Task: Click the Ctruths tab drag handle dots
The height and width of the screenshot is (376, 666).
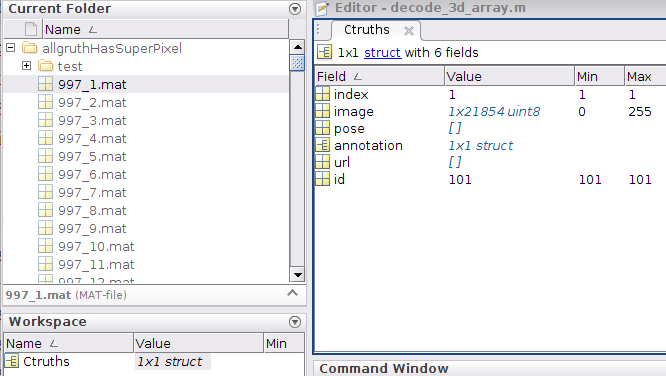Action: (318, 30)
